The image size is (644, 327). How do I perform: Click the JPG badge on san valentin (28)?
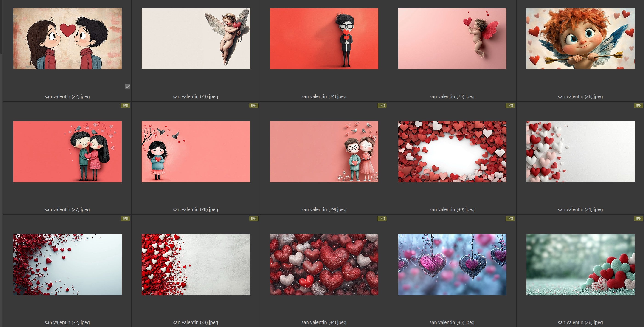pyautogui.click(x=253, y=105)
